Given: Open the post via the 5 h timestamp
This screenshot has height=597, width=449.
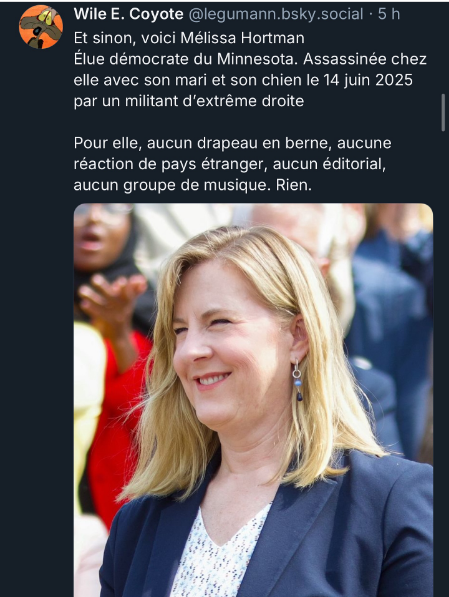Looking at the screenshot, I should coord(389,14).
